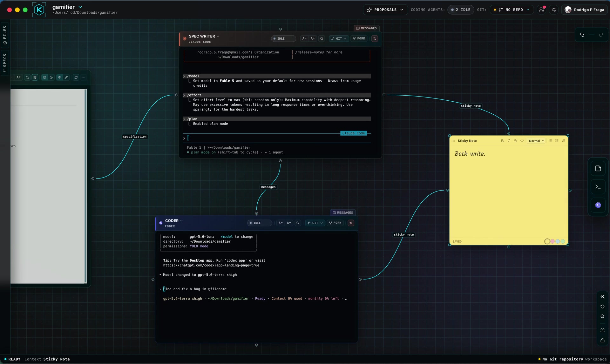Search within the Spec Writer terminal
Screen dimensions: 610x364
[x=322, y=39]
